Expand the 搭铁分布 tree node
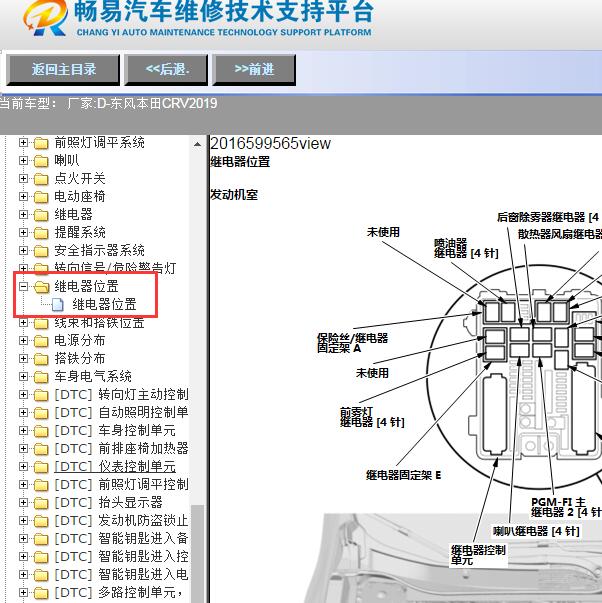Image resolution: width=602 pixels, height=603 pixels. [x=23, y=359]
